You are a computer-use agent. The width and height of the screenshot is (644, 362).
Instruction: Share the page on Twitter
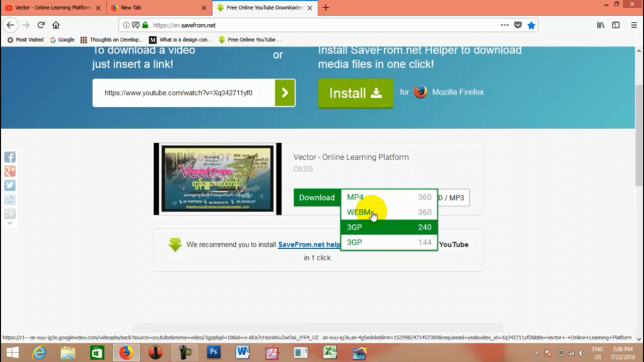(10, 185)
